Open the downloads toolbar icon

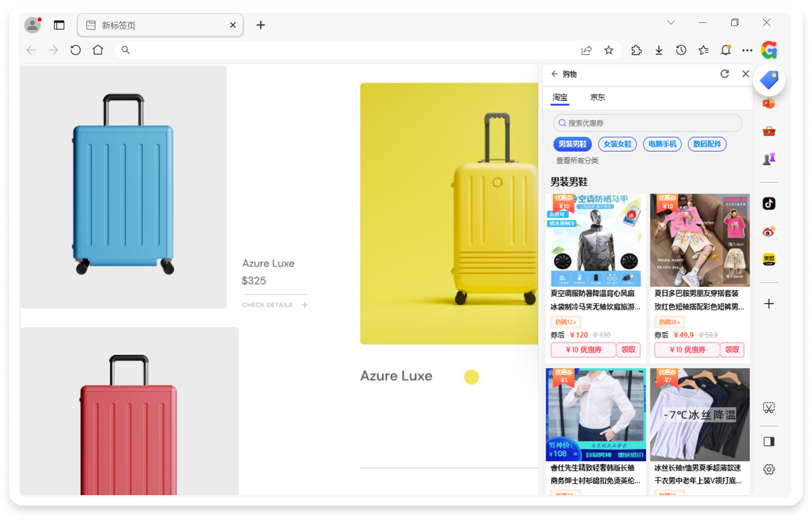point(659,50)
